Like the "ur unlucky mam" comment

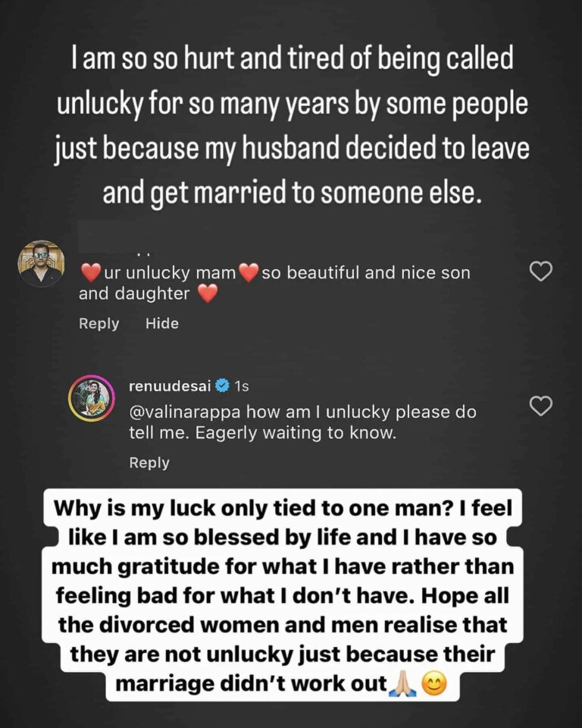[x=540, y=271]
